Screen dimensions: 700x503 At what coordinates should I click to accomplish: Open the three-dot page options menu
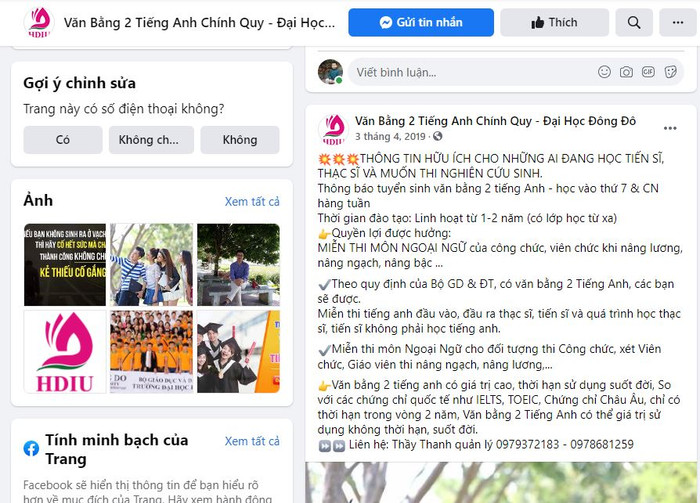pyautogui.click(x=678, y=22)
